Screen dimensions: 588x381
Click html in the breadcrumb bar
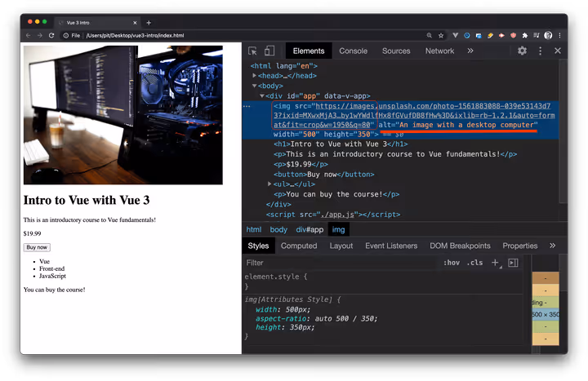[253, 229]
